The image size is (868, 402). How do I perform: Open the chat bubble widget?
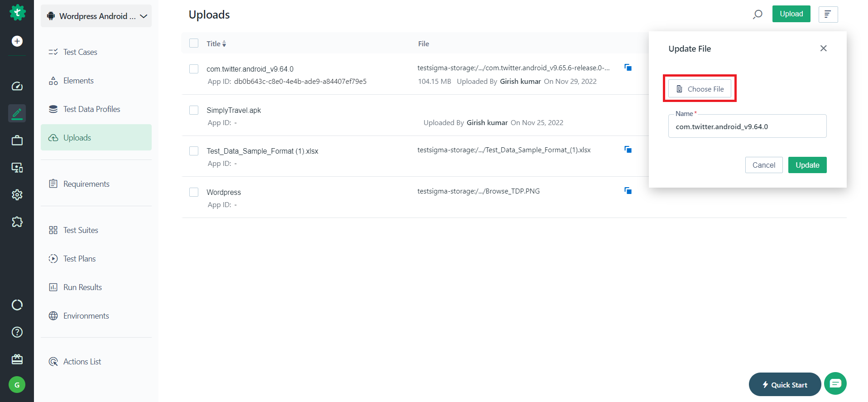point(835,383)
